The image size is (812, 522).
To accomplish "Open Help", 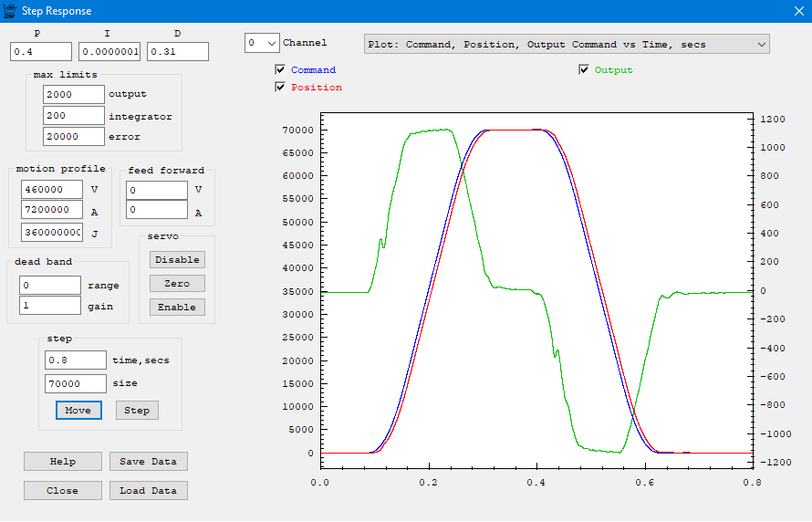I will 63,462.
